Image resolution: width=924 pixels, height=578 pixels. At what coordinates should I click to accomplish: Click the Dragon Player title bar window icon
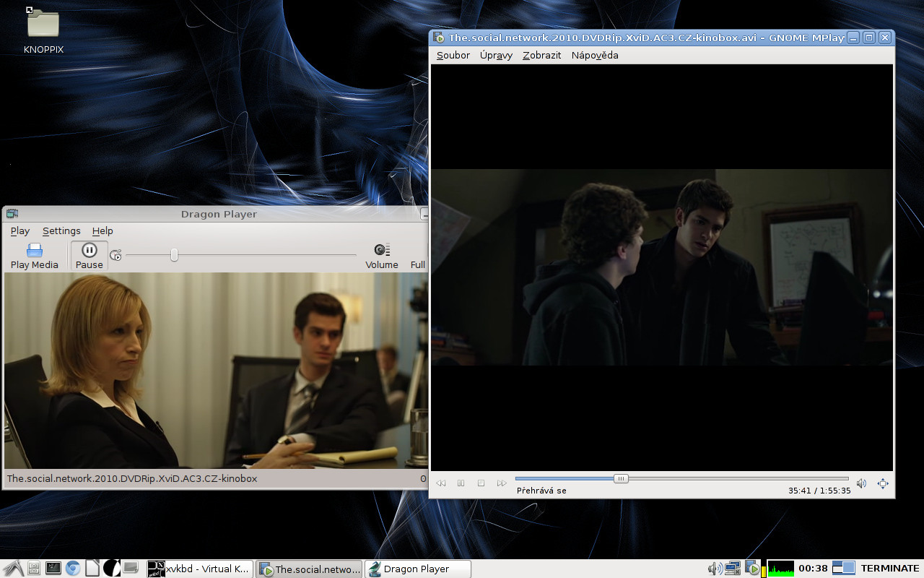pyautogui.click(x=12, y=214)
